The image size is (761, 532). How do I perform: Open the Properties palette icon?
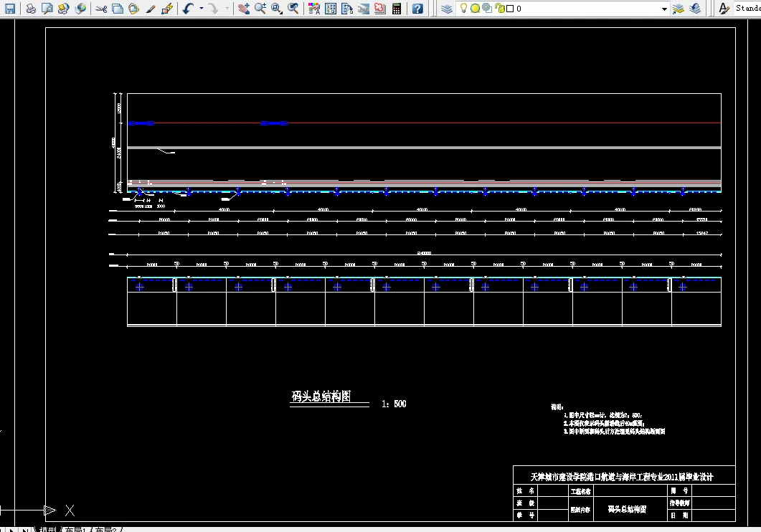pos(314,8)
